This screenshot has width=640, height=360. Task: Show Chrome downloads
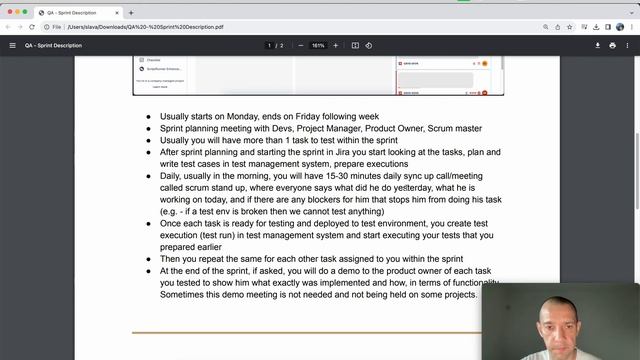596,27
